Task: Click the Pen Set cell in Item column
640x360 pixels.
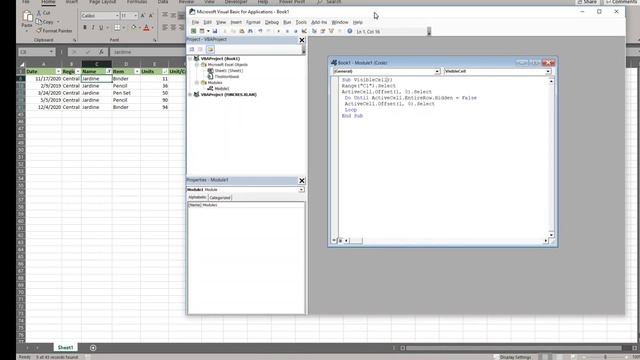Action: click(126, 93)
